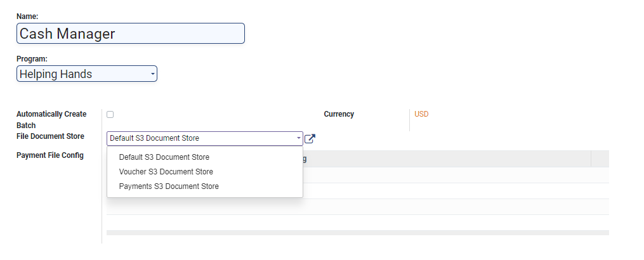This screenshot has height=260, width=644.
Task: Pick the Payments S3 Document Store option
Action: [x=169, y=186]
